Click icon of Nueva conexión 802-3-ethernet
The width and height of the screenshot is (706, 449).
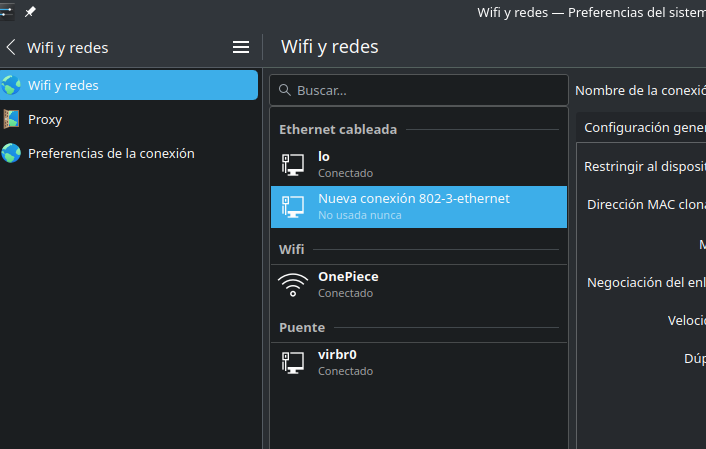tap(293, 207)
